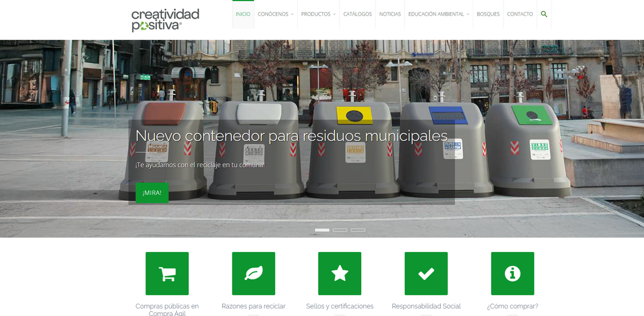This screenshot has width=644, height=316.
Task: Expand the Productos dropdown menu
Action: (318, 14)
